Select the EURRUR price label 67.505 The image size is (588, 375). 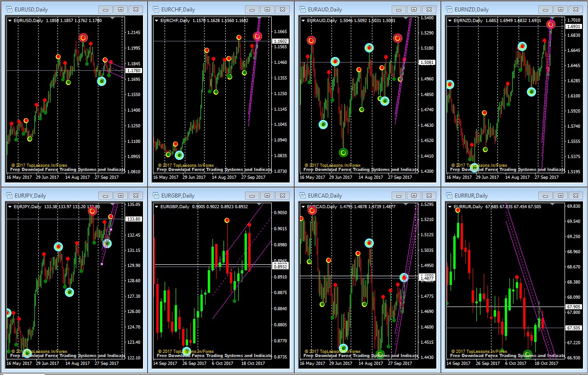(574, 328)
